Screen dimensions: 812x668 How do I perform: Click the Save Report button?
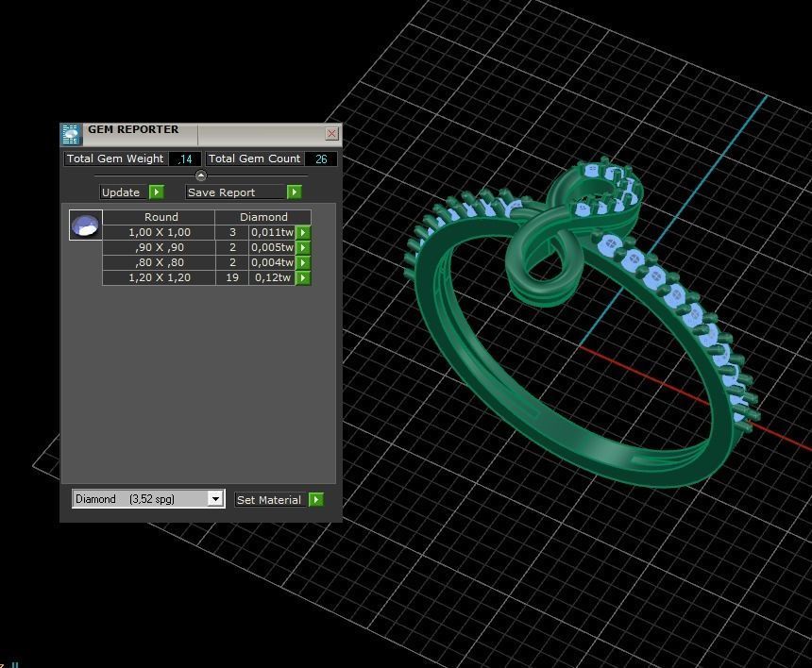click(236, 192)
